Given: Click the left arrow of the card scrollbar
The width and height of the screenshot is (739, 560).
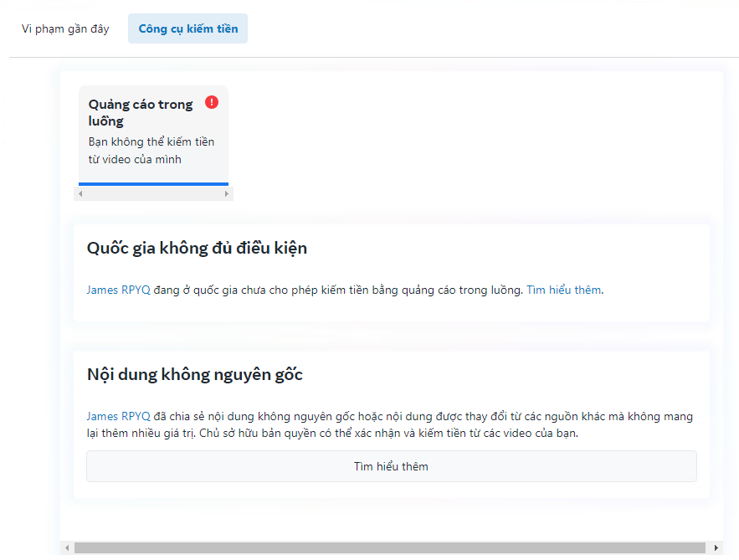Looking at the screenshot, I should (x=80, y=193).
